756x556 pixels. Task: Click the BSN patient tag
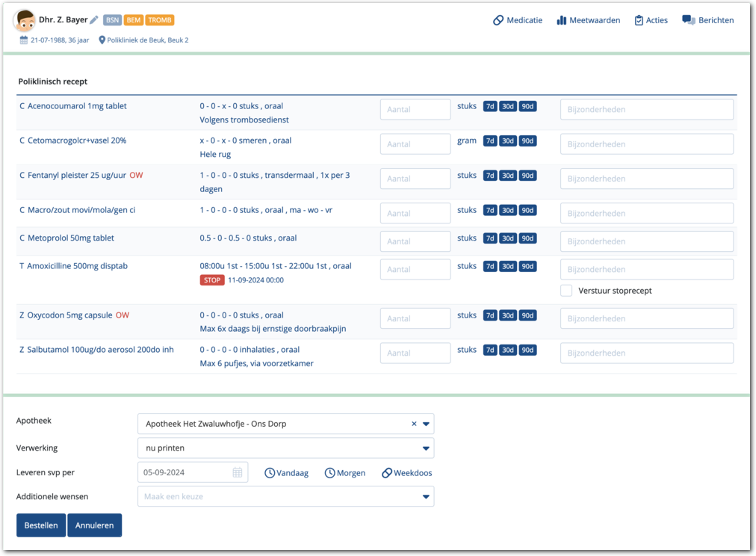pos(112,20)
